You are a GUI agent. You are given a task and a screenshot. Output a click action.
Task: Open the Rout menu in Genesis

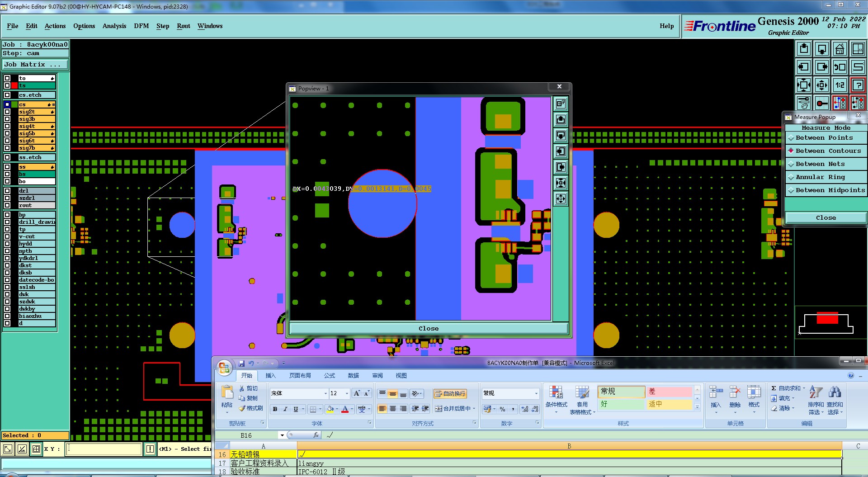[184, 26]
